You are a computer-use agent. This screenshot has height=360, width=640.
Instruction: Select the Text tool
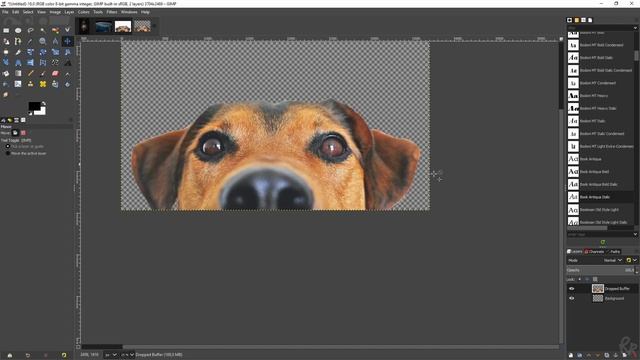click(x=67, y=62)
